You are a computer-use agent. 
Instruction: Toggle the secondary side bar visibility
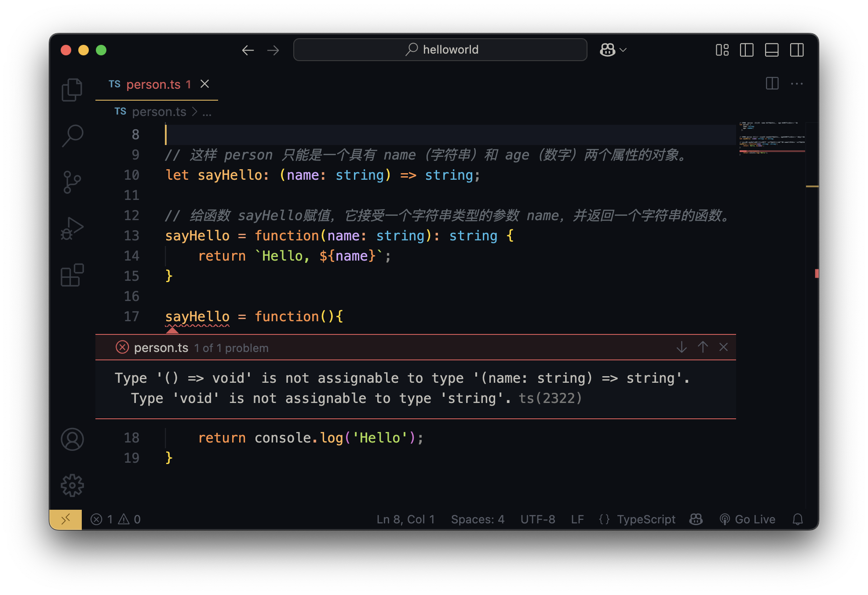[797, 50]
